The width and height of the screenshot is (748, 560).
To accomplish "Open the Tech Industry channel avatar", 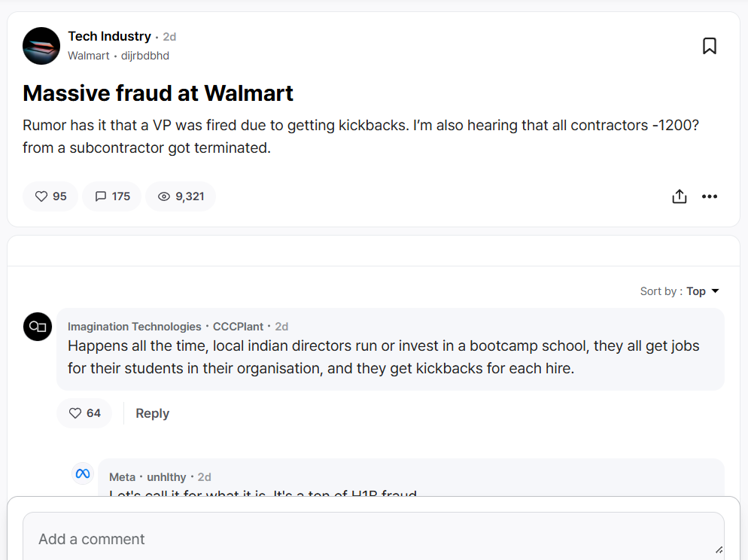I will point(41,46).
